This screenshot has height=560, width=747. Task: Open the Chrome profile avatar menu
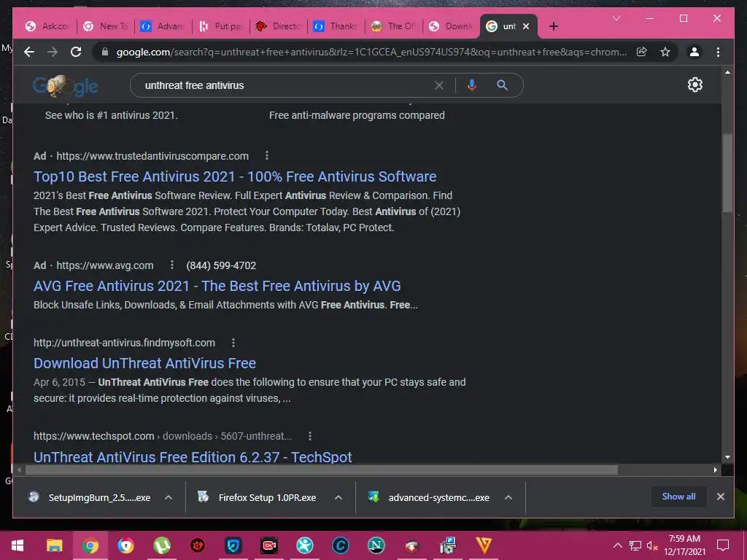click(694, 52)
